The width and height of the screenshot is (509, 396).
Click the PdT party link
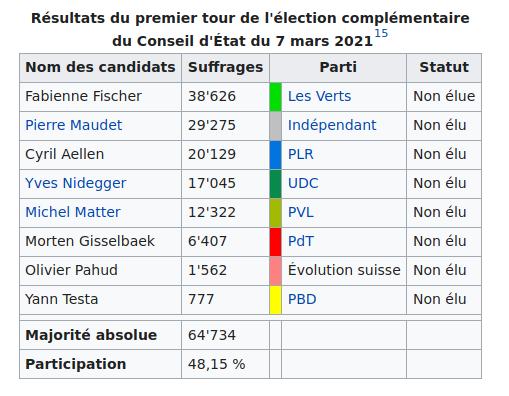point(301,241)
